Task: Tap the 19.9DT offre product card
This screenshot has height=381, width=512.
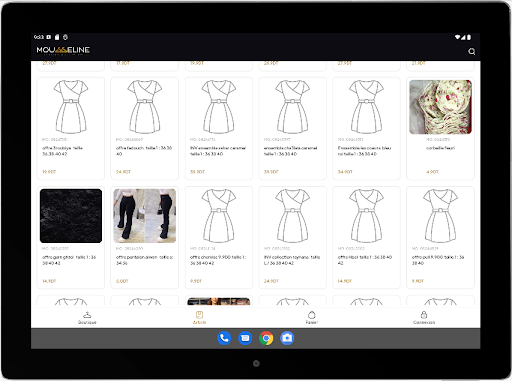Action: click(71, 128)
